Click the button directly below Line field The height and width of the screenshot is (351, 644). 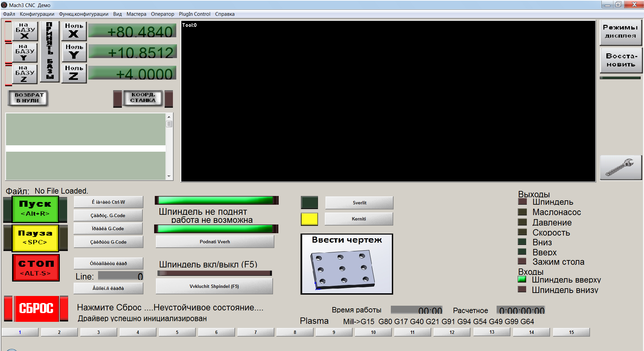(108, 288)
